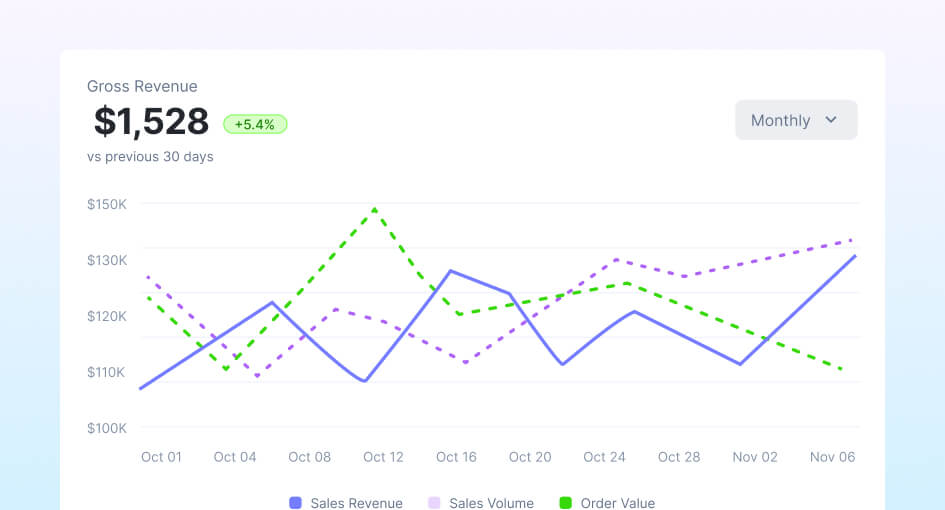Click the green Order Value peak point
Viewport: 945px width, 510px height.
375,209
